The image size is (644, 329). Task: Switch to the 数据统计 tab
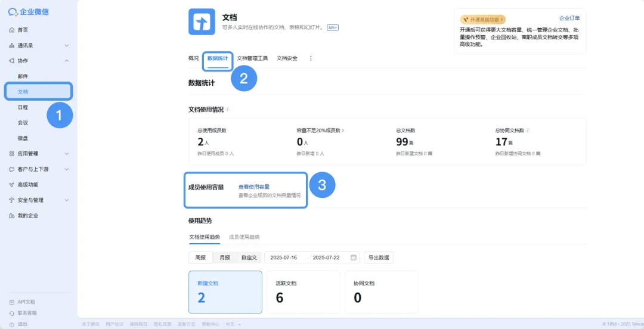tap(218, 58)
